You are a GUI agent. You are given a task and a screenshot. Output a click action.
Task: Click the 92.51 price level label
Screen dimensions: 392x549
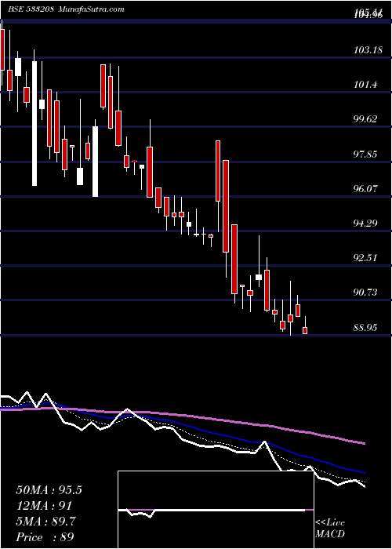point(366,258)
